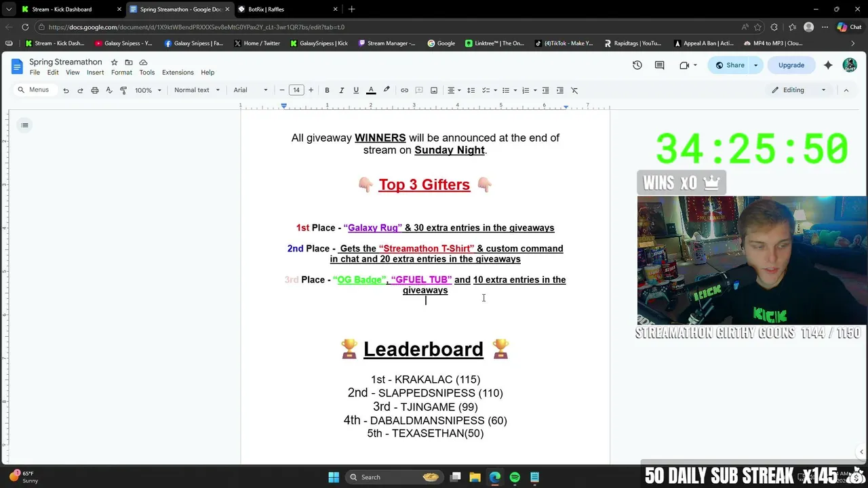
Task: Open the text color picker
Action: click(371, 90)
